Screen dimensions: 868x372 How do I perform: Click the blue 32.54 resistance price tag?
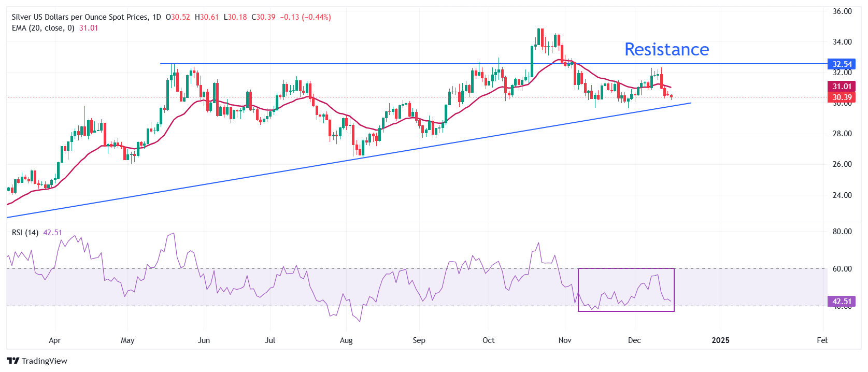click(842, 64)
